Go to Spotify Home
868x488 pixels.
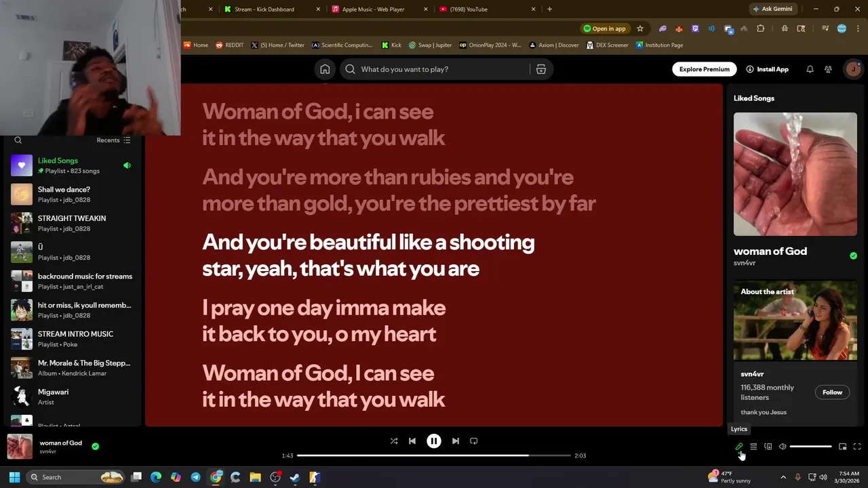(325, 69)
